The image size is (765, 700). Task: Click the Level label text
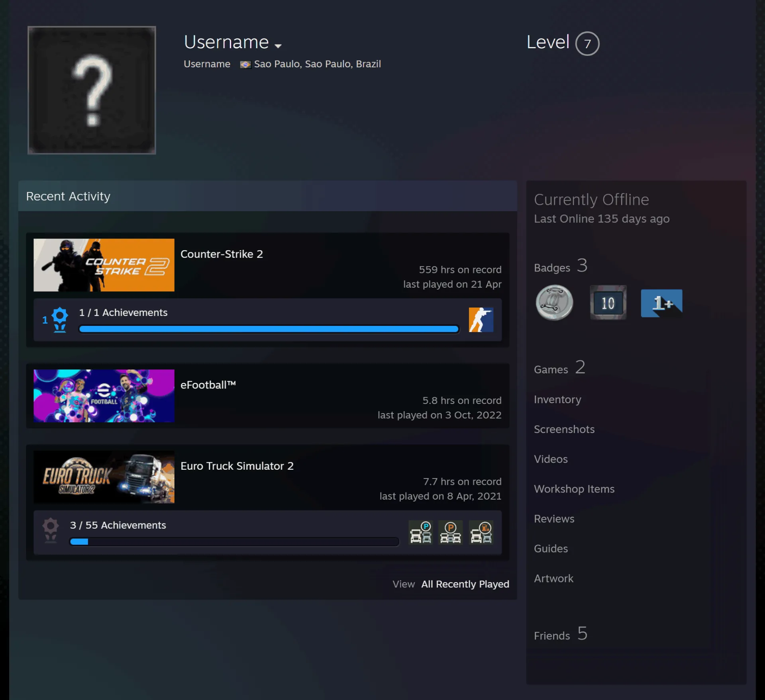click(x=548, y=42)
